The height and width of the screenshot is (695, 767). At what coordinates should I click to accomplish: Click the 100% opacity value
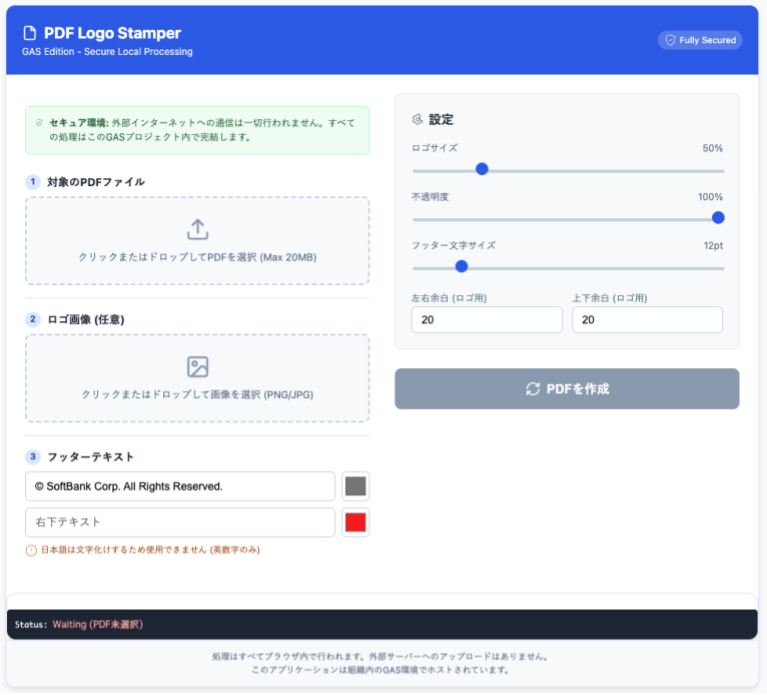pos(710,197)
